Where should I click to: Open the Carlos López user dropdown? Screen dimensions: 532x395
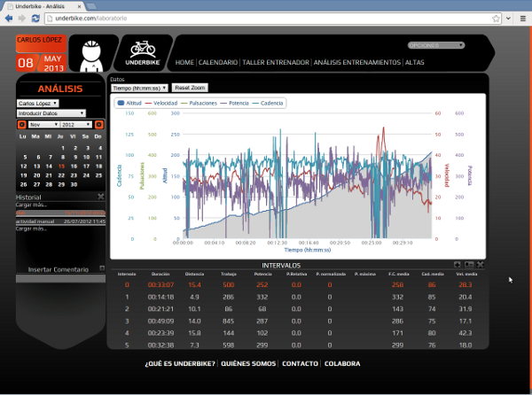(x=37, y=103)
